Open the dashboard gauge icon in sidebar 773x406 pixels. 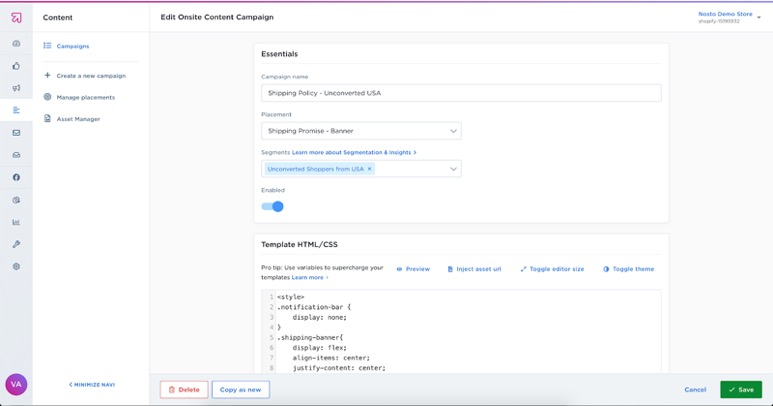tap(16, 43)
